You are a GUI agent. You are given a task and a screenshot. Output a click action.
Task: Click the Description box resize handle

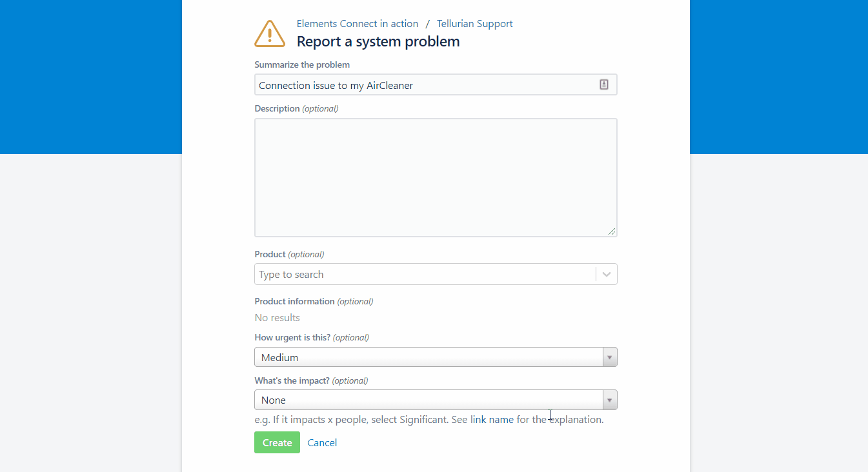(612, 231)
